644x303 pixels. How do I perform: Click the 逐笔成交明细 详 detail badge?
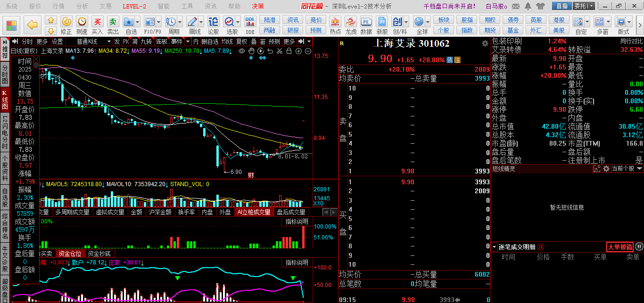click(540, 247)
